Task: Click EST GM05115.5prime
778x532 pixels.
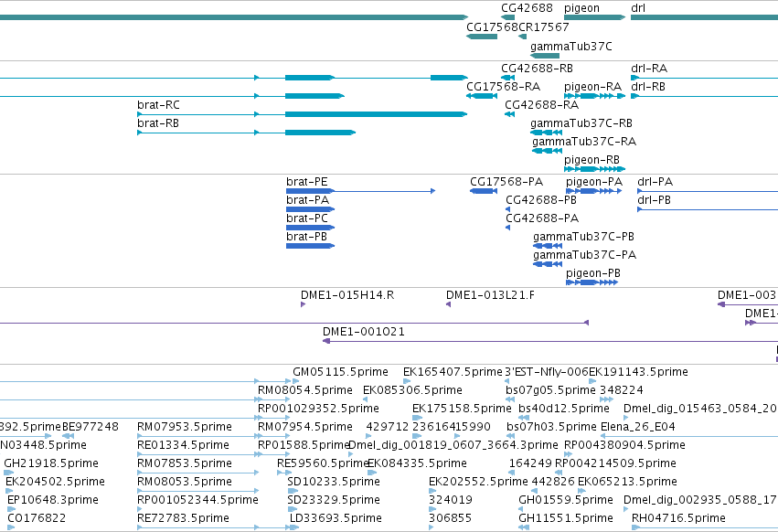Action: [x=340, y=372]
